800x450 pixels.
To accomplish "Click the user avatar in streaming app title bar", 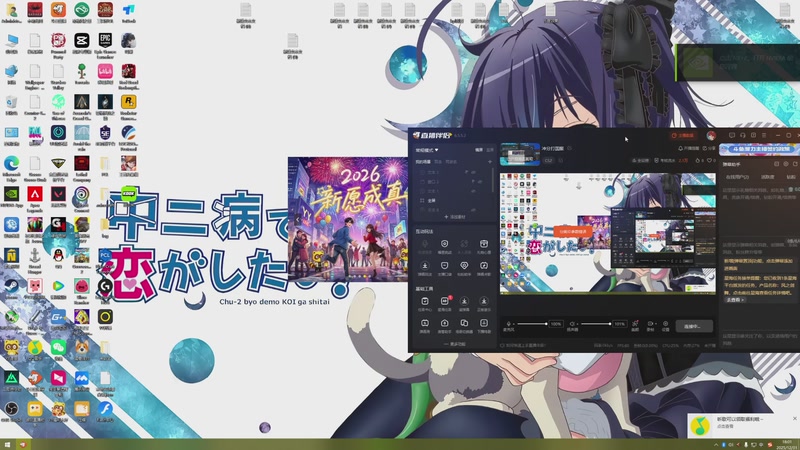I will 711,136.
